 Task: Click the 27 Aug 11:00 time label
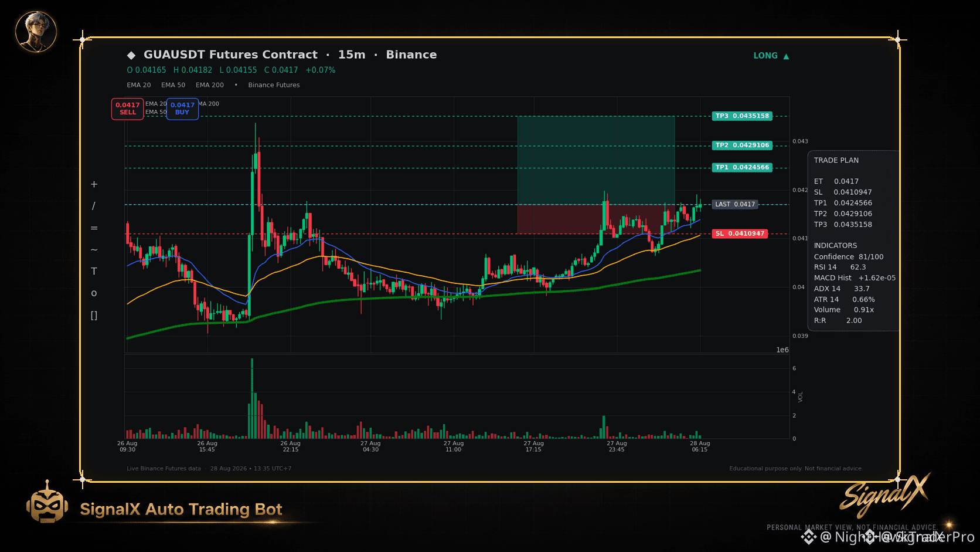point(454,446)
